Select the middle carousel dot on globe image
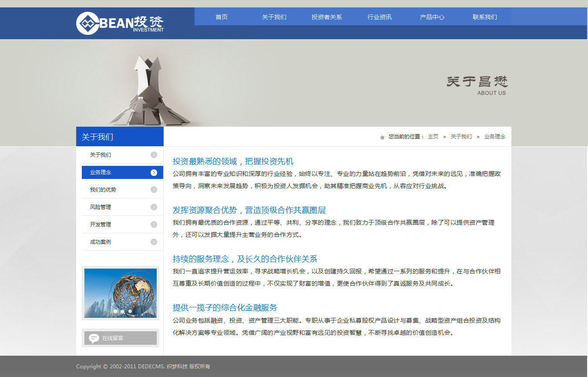The width and height of the screenshot is (588, 377). 123,311
